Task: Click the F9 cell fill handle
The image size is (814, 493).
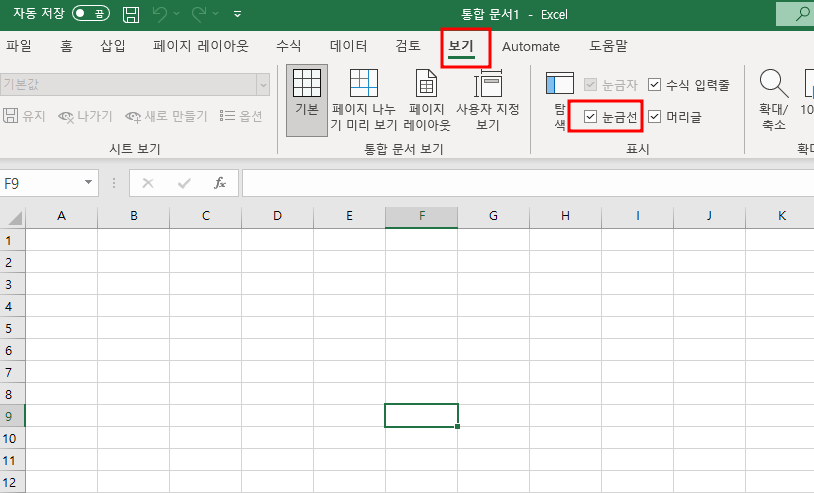Action: 457,427
